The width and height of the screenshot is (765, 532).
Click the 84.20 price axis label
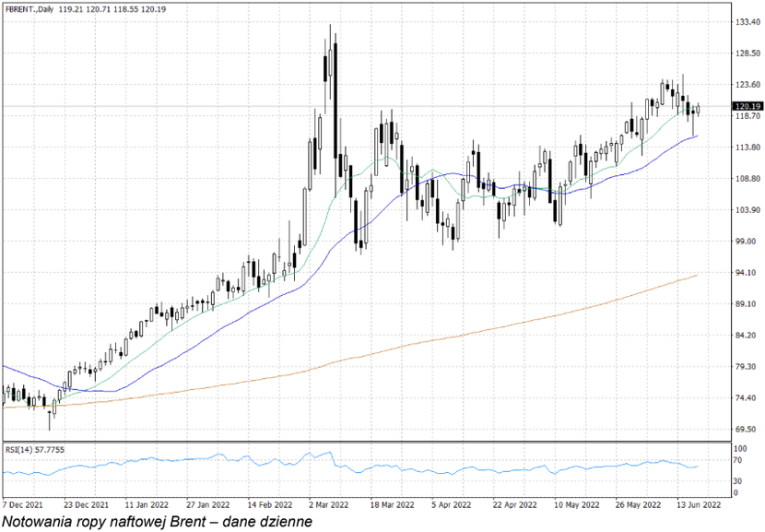click(x=744, y=336)
